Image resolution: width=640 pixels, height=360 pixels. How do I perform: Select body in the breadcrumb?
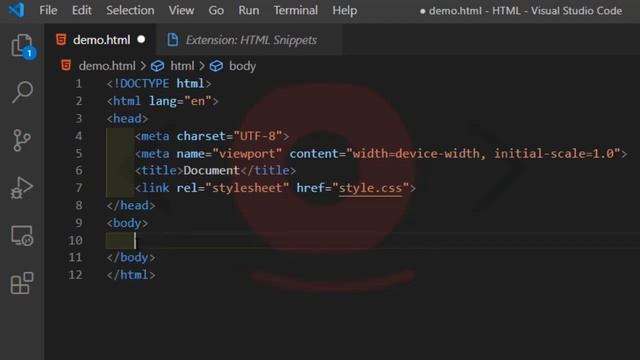click(242, 66)
